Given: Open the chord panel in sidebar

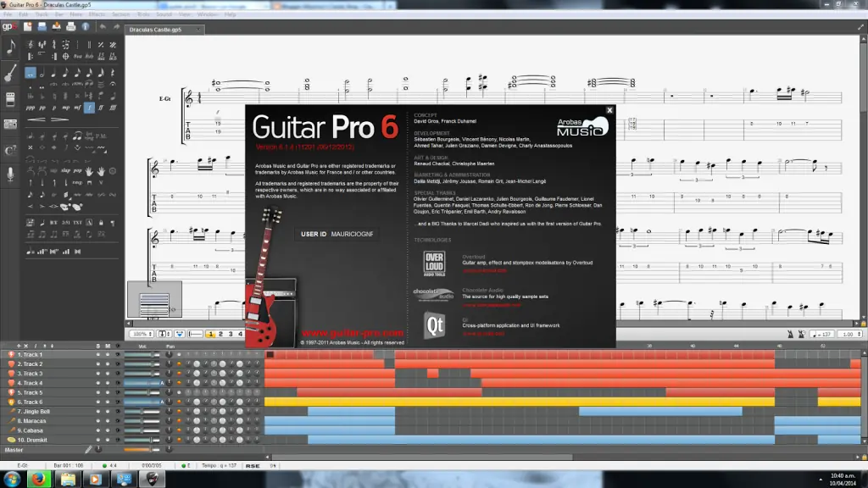Looking at the screenshot, I should click(10, 150).
